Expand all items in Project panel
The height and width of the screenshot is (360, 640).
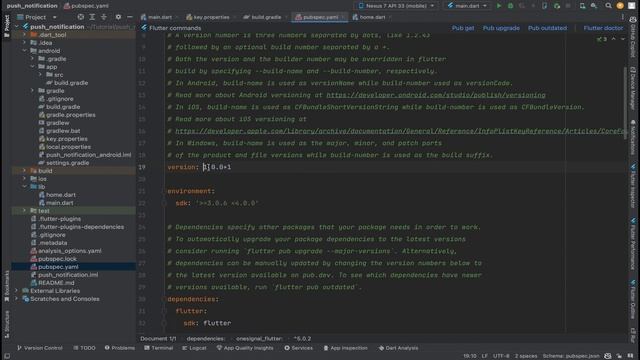pos(92,17)
